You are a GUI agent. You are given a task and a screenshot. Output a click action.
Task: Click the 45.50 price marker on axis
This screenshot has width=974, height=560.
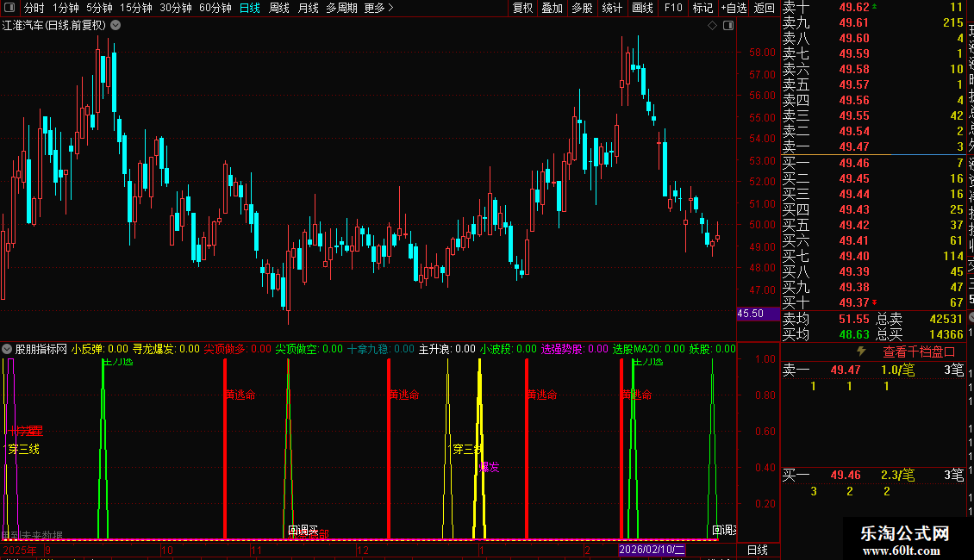[x=758, y=314]
